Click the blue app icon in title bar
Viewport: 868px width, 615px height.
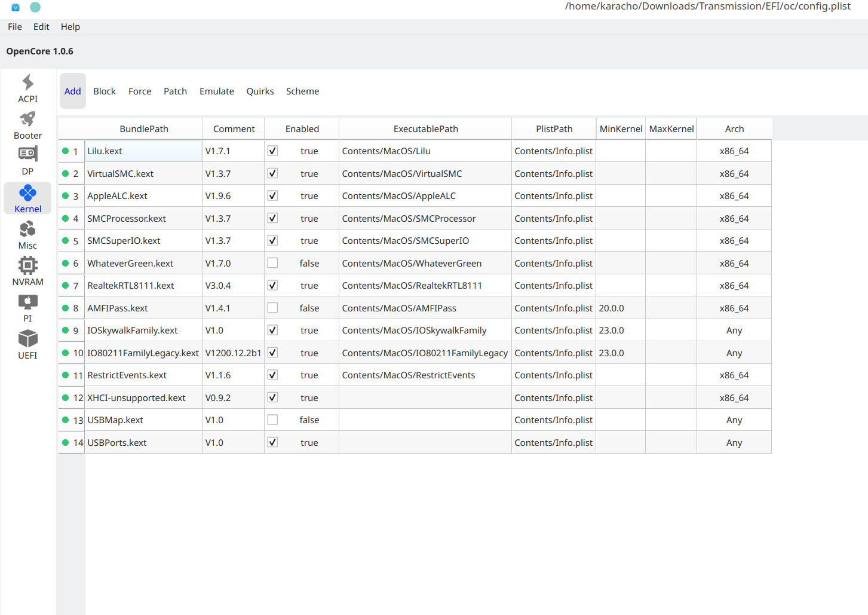[x=16, y=7]
